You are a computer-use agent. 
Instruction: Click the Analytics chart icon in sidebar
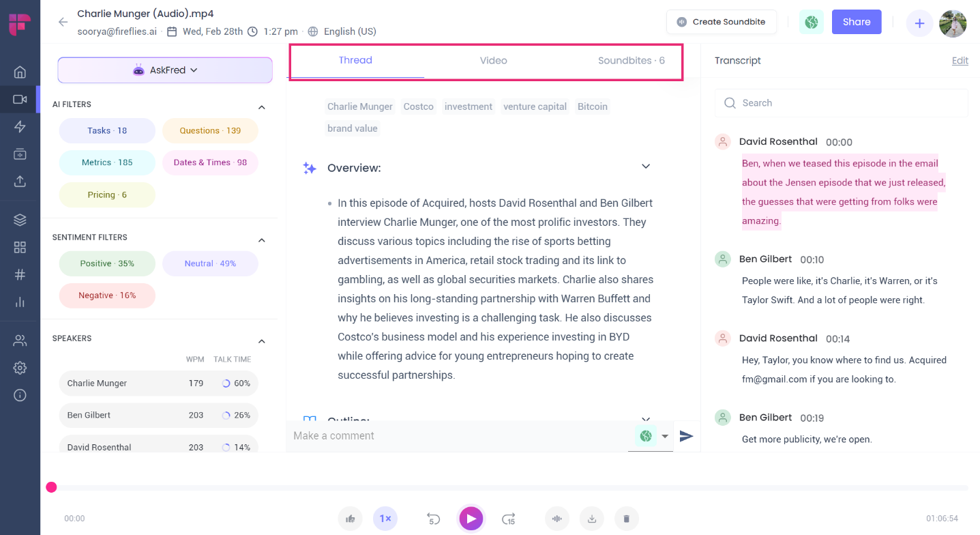[x=20, y=302]
